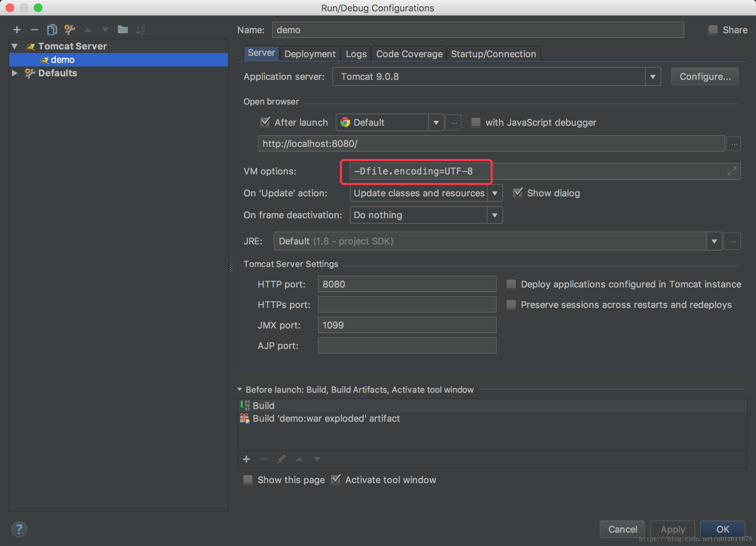Enable the Share checkbox

point(713,30)
